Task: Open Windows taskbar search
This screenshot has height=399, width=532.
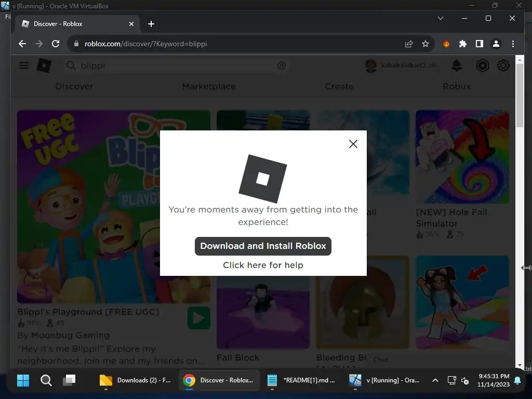Action: 46,380
